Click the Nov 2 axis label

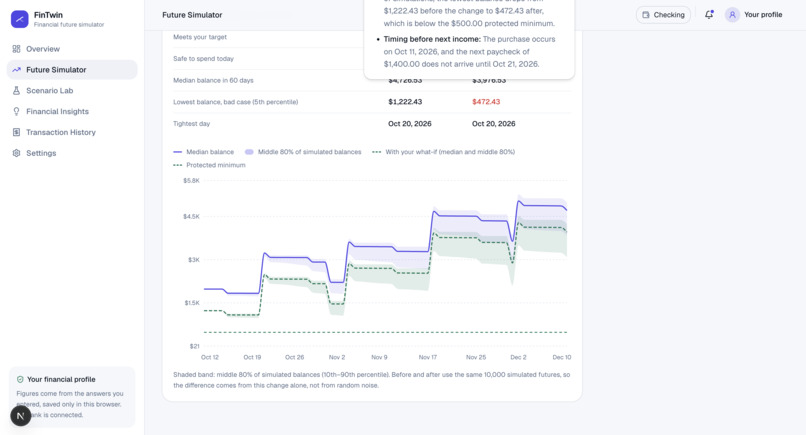[x=337, y=357]
